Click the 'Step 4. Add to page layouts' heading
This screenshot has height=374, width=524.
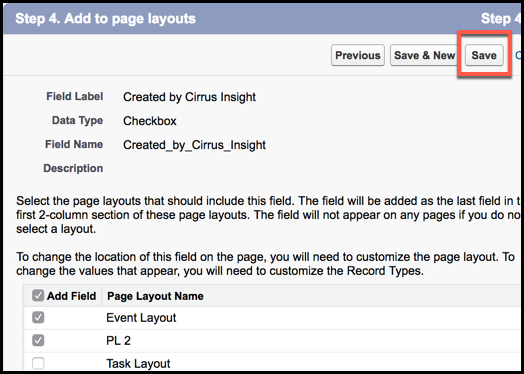tap(105, 18)
